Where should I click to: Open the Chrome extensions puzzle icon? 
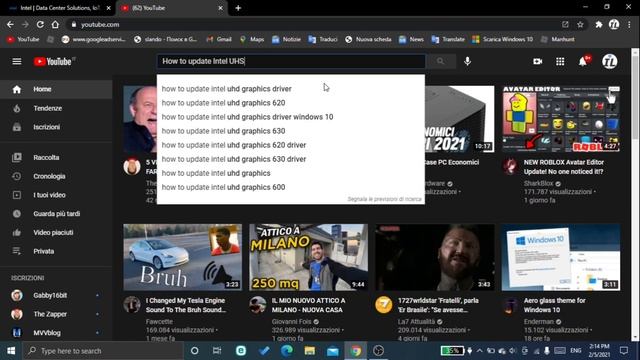coord(598,24)
